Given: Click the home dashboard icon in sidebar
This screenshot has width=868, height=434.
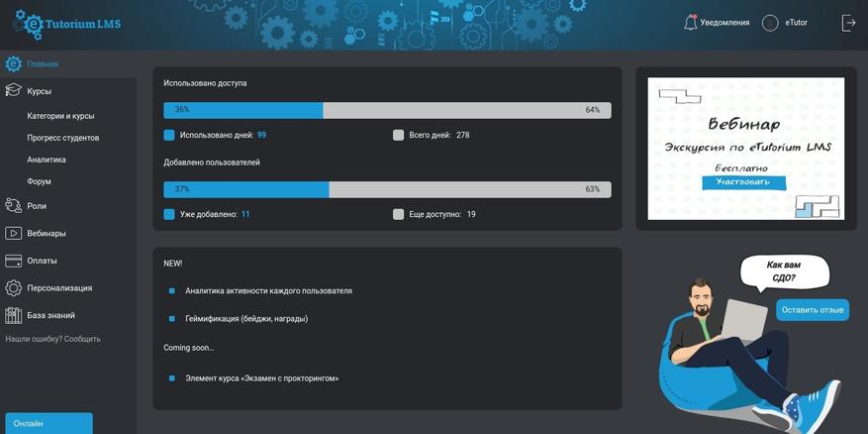Looking at the screenshot, I should pyautogui.click(x=13, y=64).
